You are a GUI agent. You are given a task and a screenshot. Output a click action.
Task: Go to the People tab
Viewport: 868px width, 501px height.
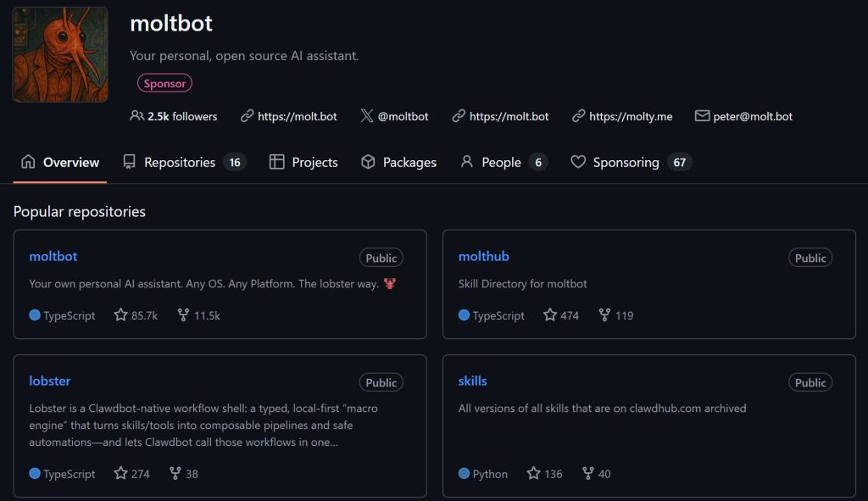(x=500, y=162)
